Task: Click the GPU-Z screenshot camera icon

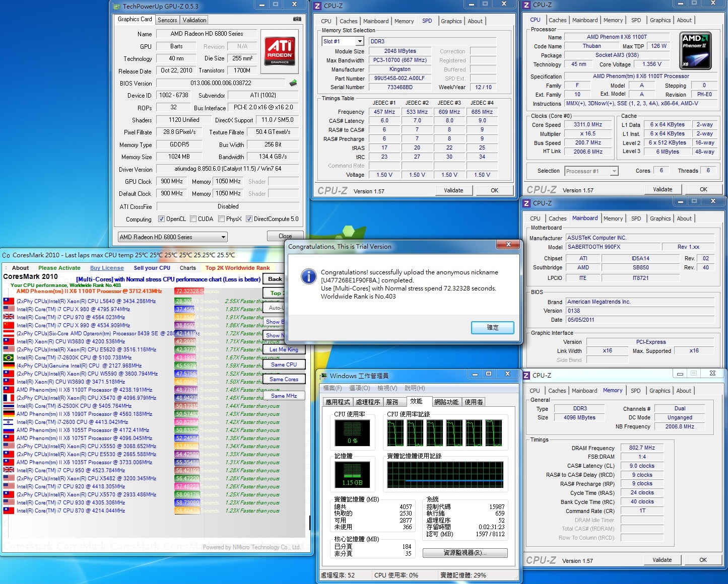Action: tap(297, 19)
